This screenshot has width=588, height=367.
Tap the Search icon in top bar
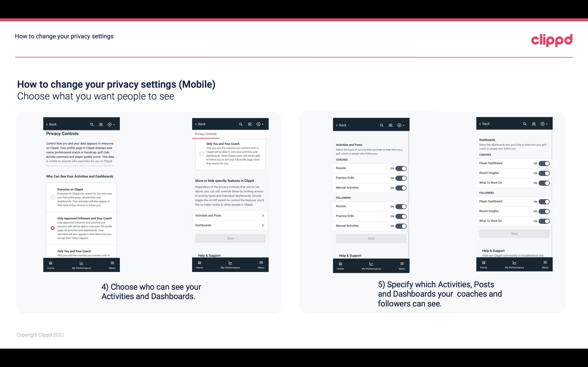tap(91, 124)
